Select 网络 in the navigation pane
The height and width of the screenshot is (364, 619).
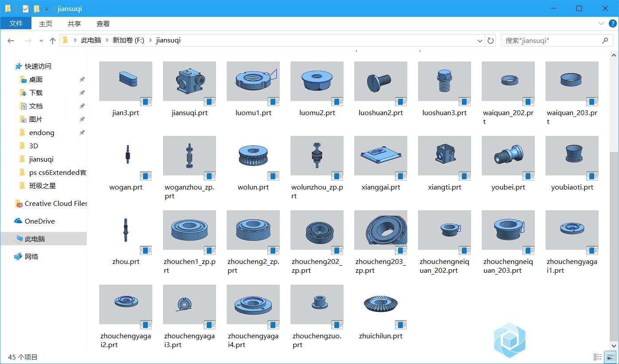[x=31, y=256]
